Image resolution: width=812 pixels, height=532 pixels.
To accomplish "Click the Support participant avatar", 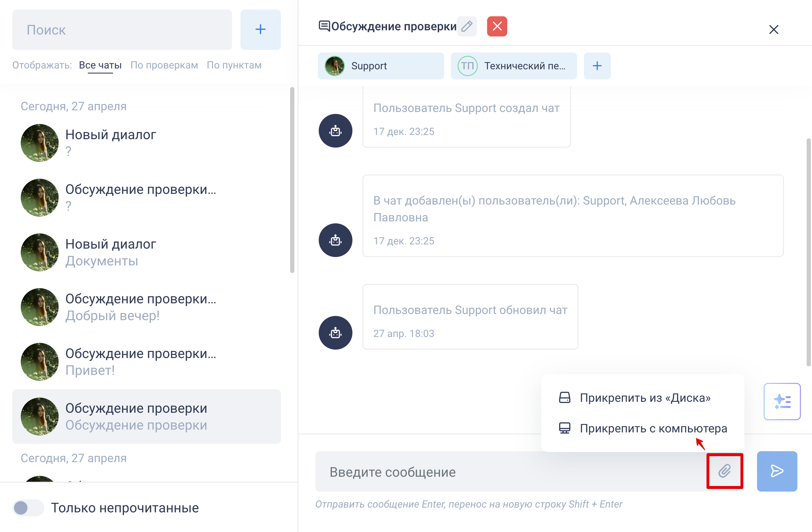I will point(335,66).
